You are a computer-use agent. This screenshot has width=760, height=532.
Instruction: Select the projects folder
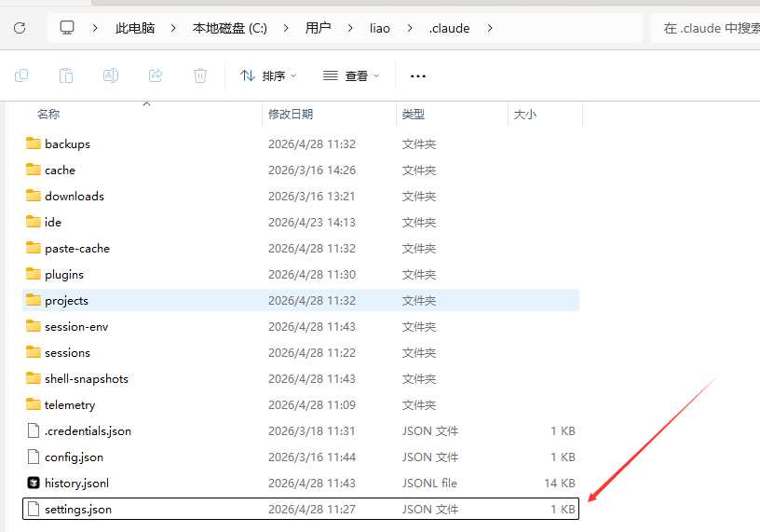pyautogui.click(x=66, y=300)
